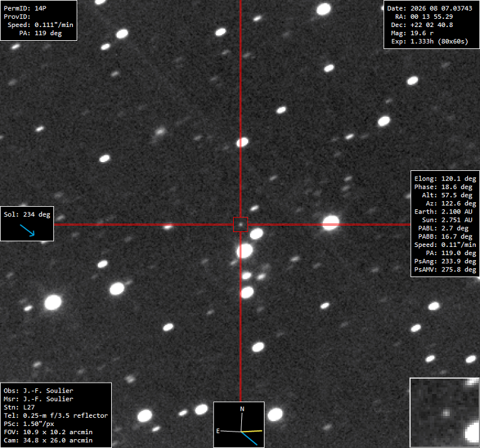Click the Az: 122.6 deg line
Viewport: 480px width, 448px height.
click(451, 204)
